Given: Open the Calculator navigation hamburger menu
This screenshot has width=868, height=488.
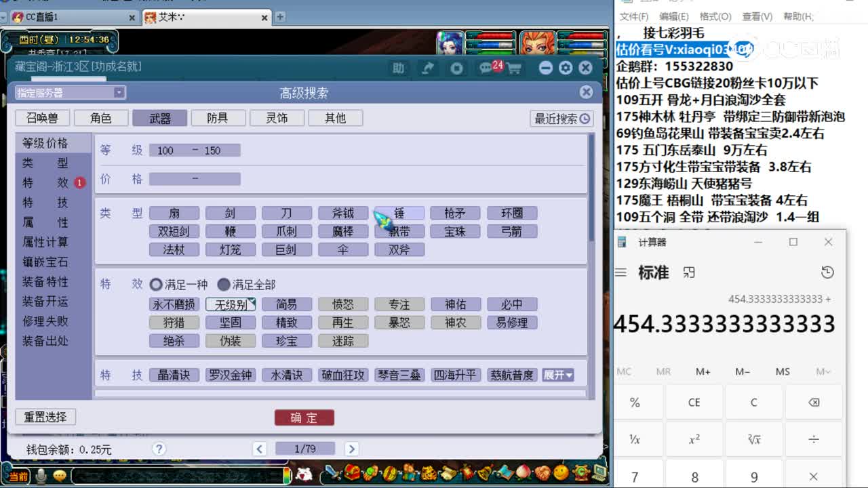Looking at the screenshot, I should pyautogui.click(x=620, y=272).
